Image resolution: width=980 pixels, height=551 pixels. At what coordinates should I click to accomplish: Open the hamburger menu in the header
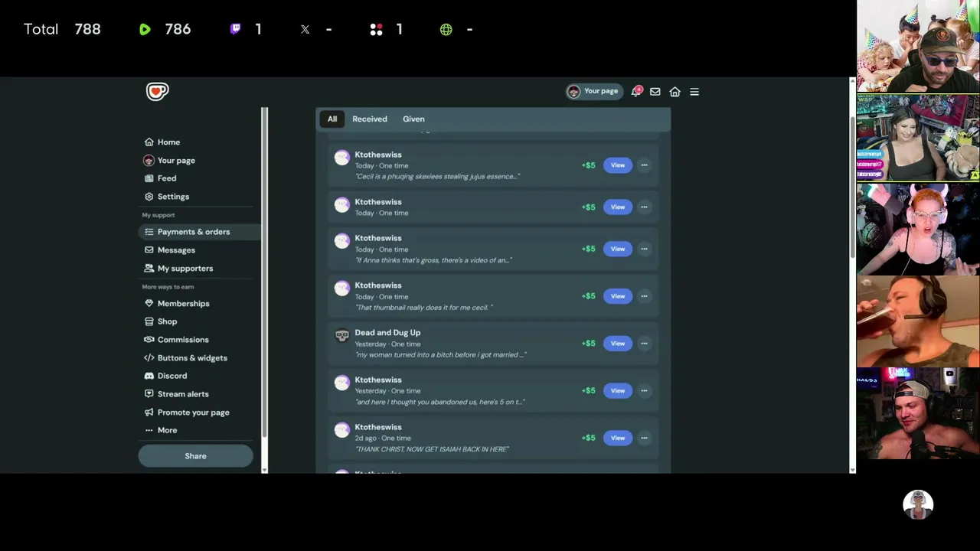click(x=694, y=92)
